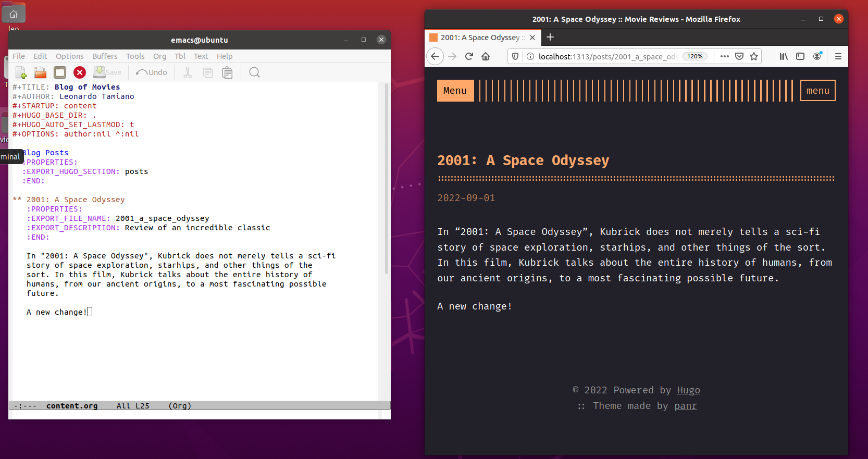Close the 2001: A Space Odyssey tab
This screenshot has height=459, width=868.
532,38
